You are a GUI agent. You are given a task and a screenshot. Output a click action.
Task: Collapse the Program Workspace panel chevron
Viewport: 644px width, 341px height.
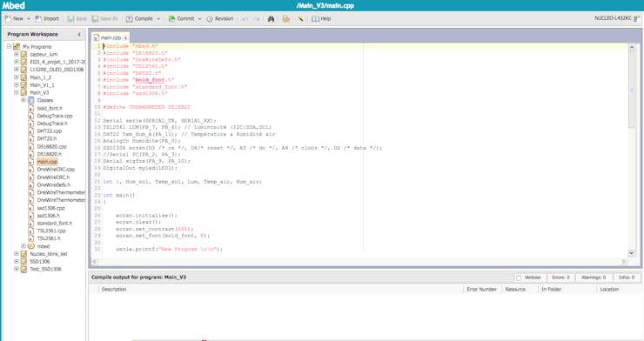click(79, 35)
